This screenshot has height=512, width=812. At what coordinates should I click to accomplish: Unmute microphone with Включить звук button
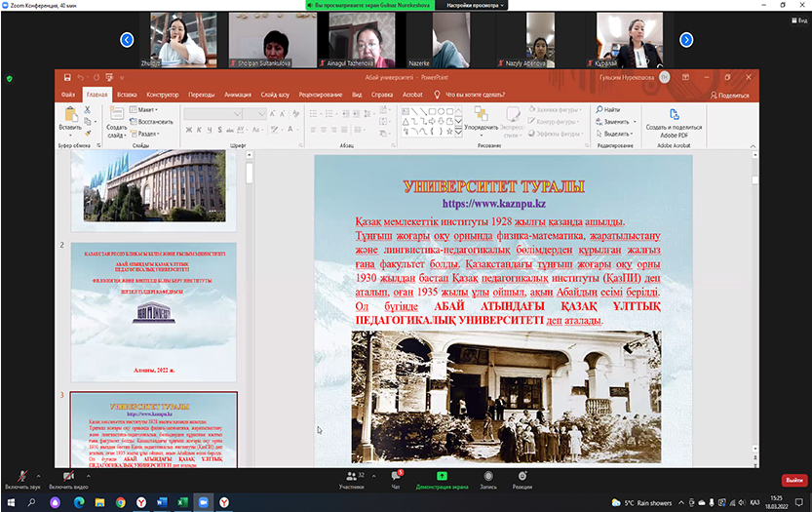pyautogui.click(x=21, y=475)
